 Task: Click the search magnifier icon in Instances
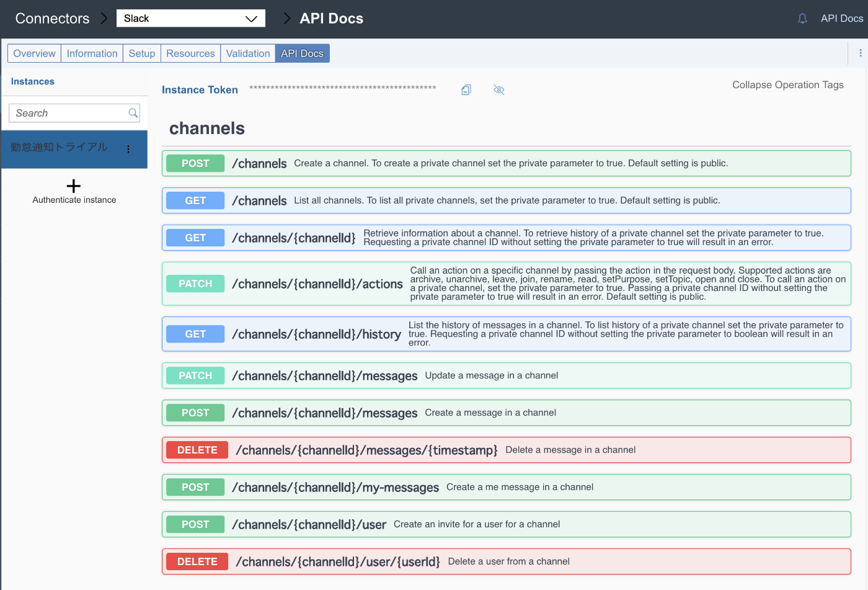point(133,113)
